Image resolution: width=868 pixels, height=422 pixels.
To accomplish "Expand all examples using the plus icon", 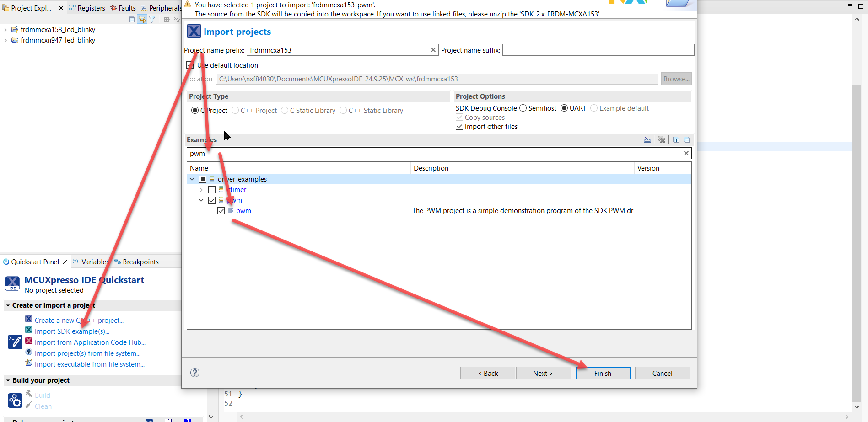I will point(676,140).
